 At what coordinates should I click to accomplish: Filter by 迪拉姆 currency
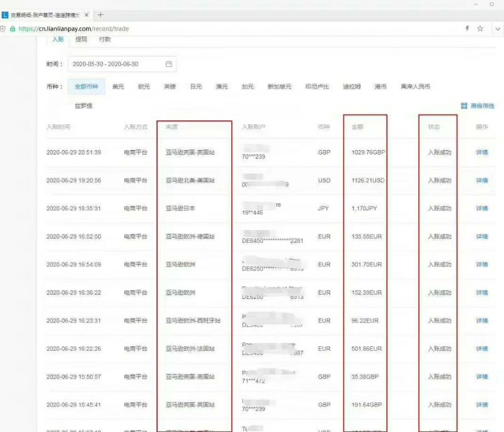click(x=352, y=86)
